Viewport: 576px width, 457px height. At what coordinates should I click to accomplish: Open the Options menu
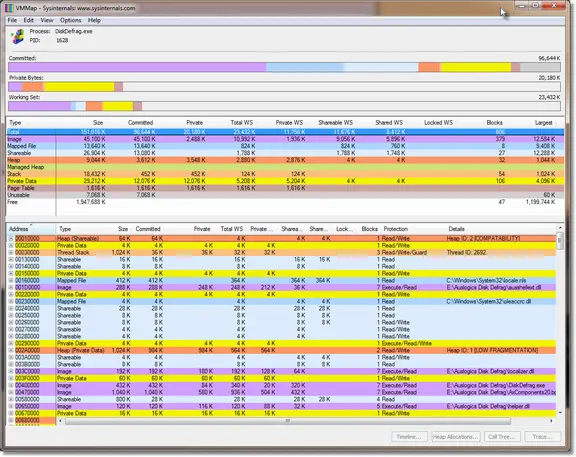[x=71, y=20]
